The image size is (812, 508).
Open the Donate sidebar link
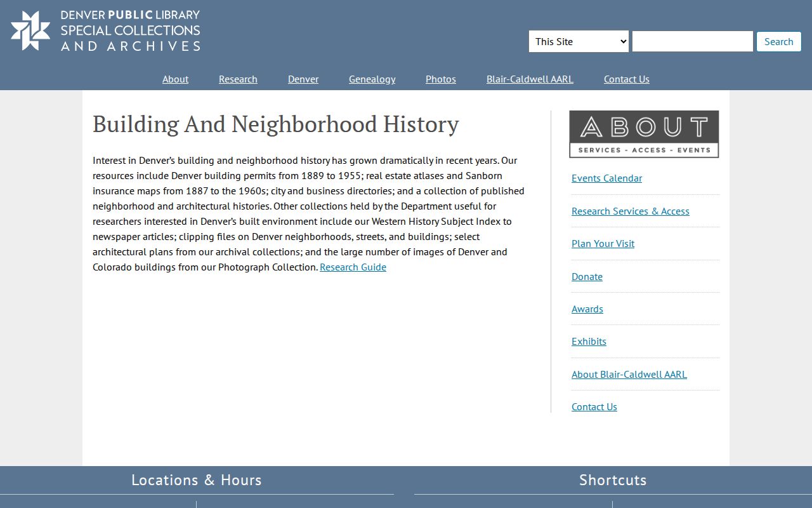coord(587,276)
